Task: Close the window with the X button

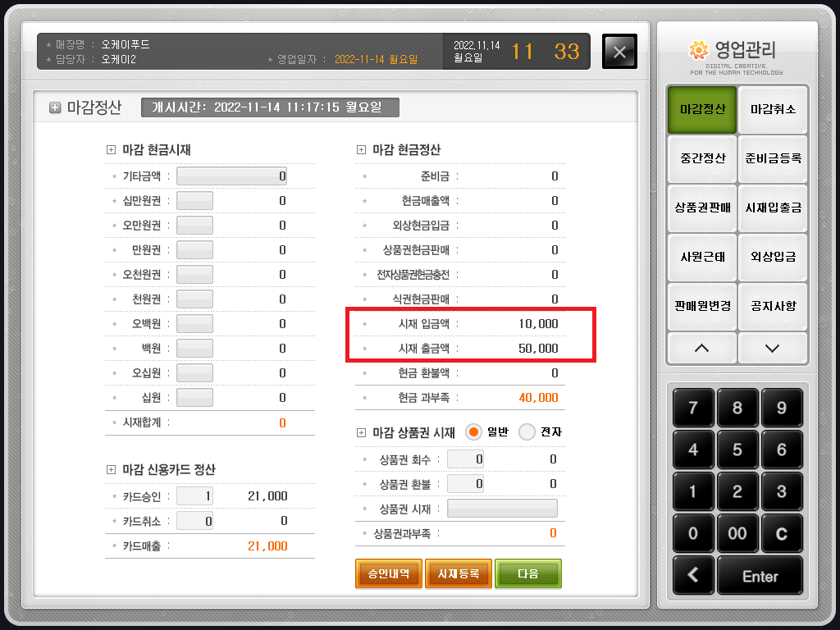Action: 619,52
